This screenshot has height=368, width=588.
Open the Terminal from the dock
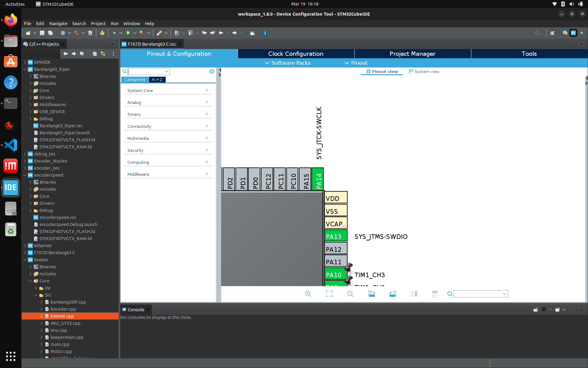pos(11,103)
